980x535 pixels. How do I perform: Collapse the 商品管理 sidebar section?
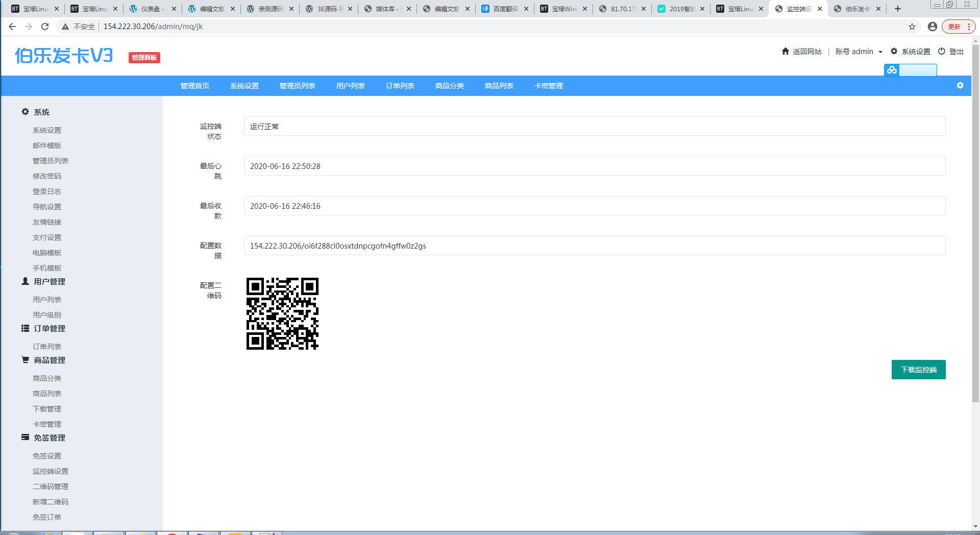point(43,360)
